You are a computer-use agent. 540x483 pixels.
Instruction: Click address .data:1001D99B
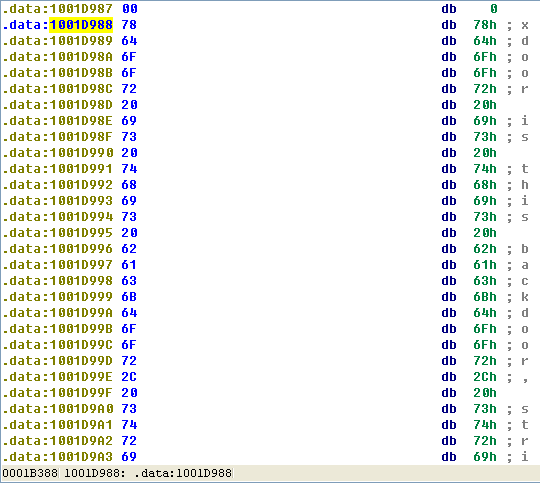click(x=58, y=329)
